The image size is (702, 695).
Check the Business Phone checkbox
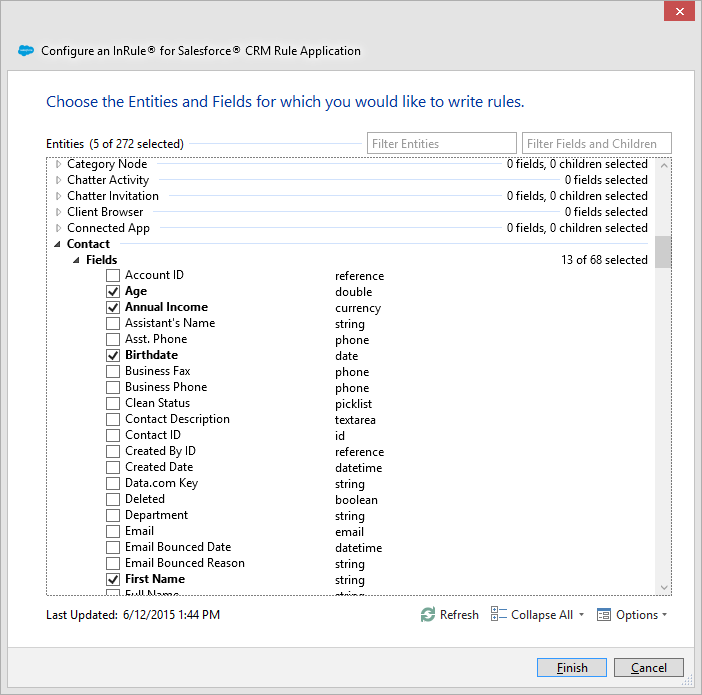point(113,387)
